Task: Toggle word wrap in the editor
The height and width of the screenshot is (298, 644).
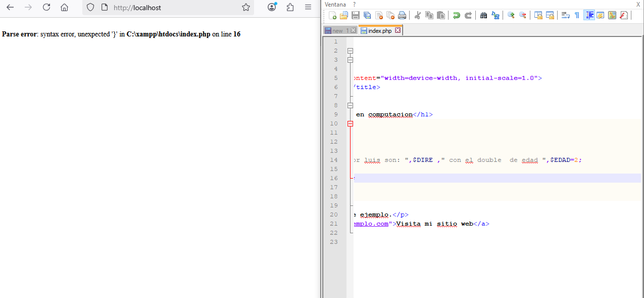Action: (x=566, y=15)
